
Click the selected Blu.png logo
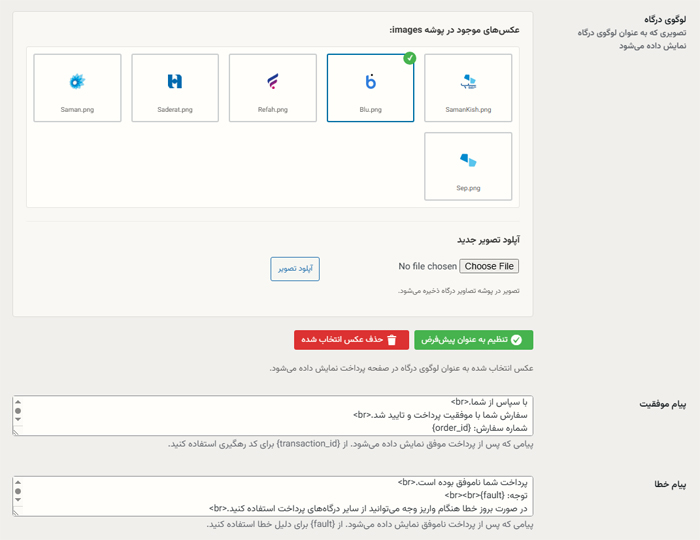(370, 88)
